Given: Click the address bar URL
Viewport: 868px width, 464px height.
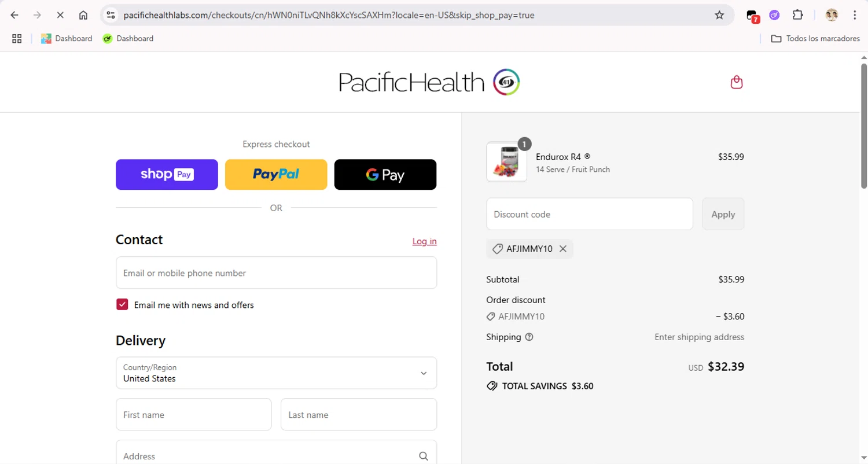Looking at the screenshot, I should (x=329, y=15).
